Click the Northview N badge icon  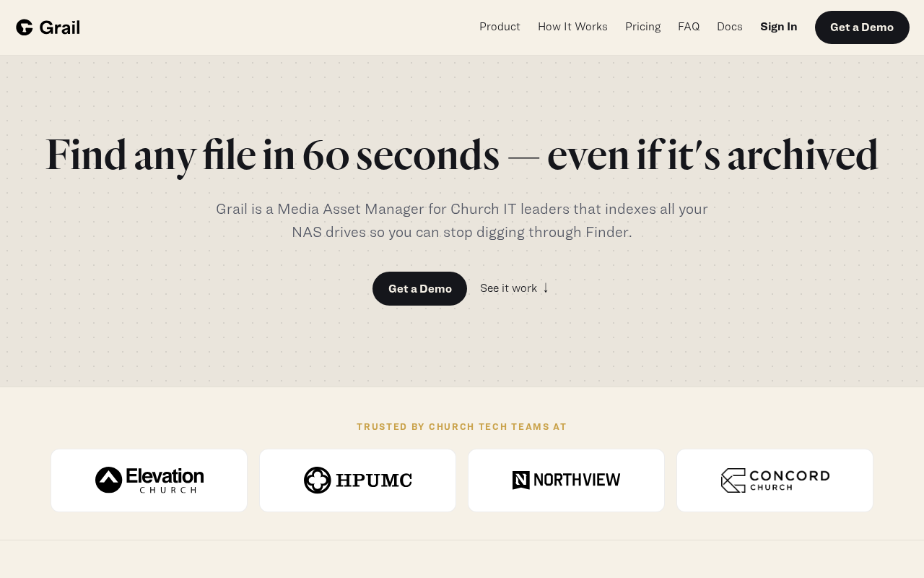click(521, 480)
